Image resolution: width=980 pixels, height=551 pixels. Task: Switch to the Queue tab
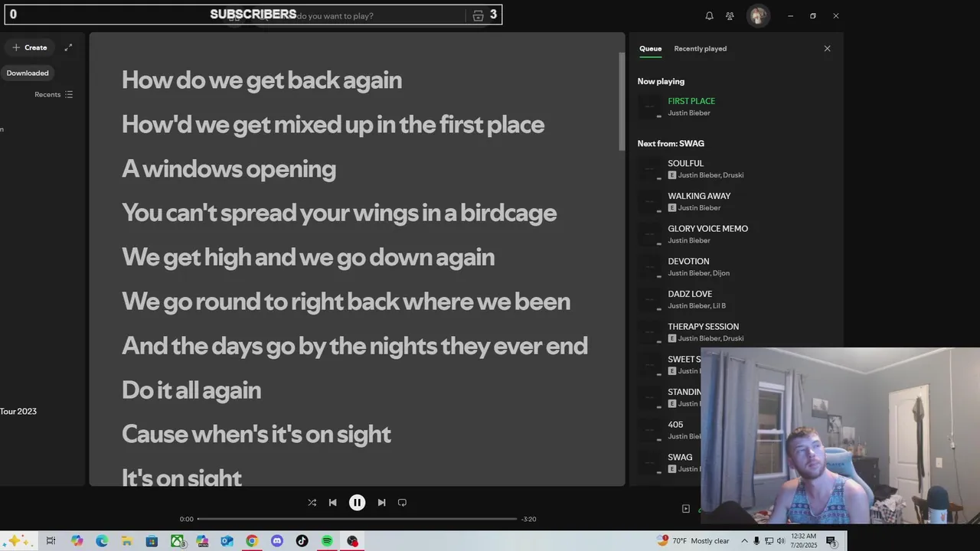pos(651,48)
